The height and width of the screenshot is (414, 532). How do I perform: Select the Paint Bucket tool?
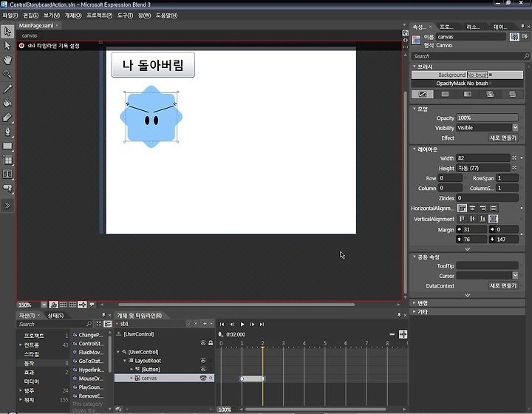pos(7,103)
